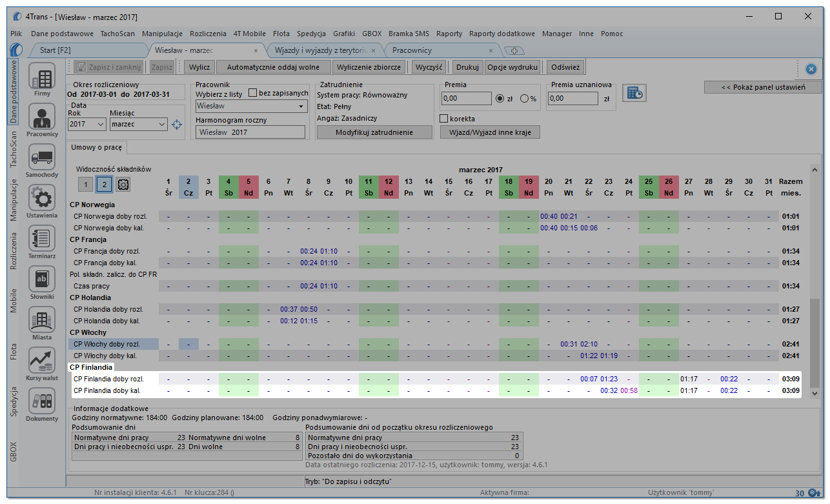The image size is (830, 504).
Task: Open the Dane podstawowe vertical sidebar tab
Action: (14, 91)
